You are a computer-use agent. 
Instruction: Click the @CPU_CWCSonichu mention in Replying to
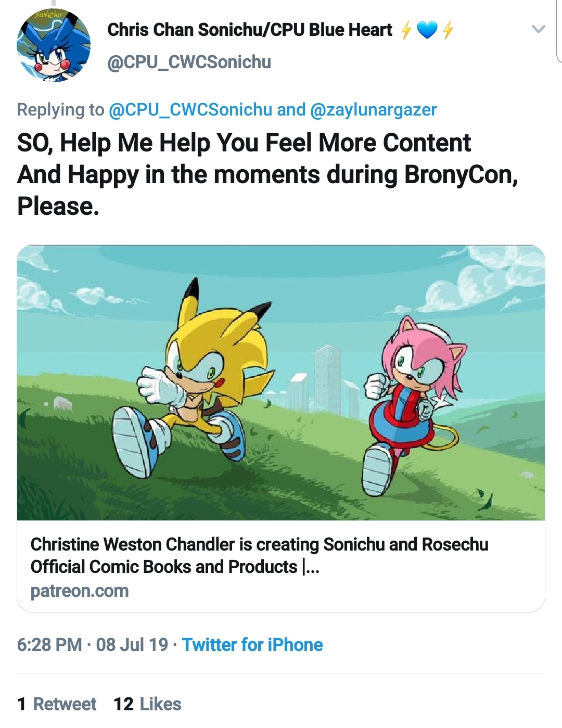pyautogui.click(x=190, y=110)
